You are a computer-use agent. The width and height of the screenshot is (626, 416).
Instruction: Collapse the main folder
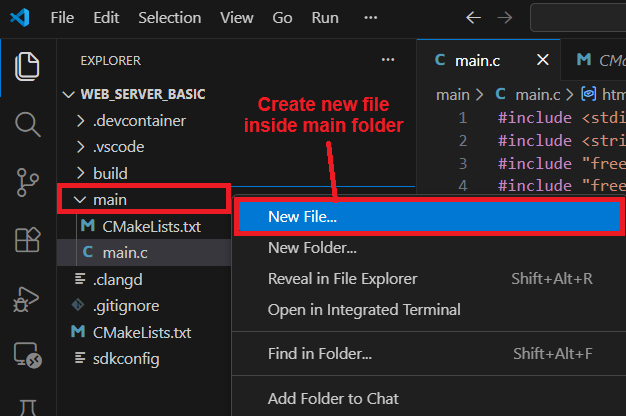tap(82, 200)
